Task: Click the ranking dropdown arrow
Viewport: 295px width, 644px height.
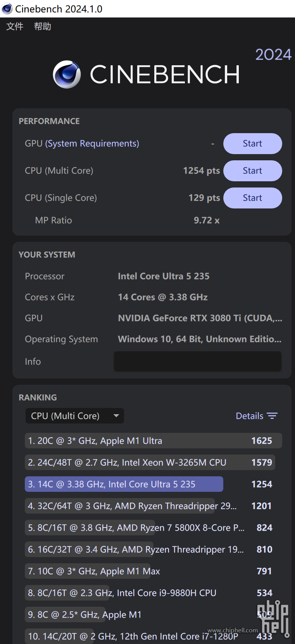Action: (x=116, y=416)
